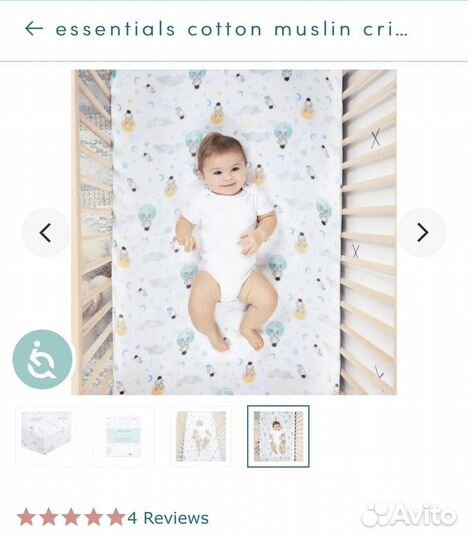Image resolution: width=468 pixels, height=540 pixels.
Task: Open the accessibility options widget
Action: click(43, 360)
